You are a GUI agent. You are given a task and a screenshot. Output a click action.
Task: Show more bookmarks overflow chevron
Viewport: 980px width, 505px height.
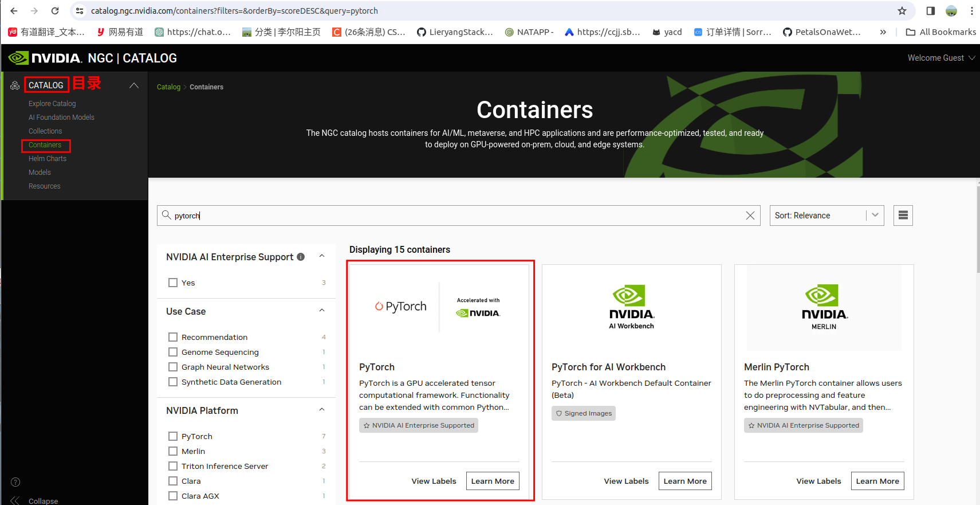[883, 32]
